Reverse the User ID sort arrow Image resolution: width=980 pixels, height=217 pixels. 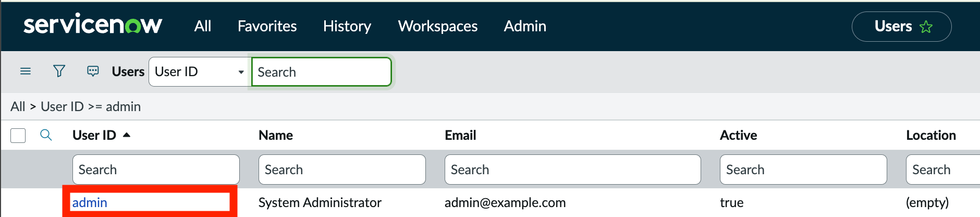coord(126,135)
